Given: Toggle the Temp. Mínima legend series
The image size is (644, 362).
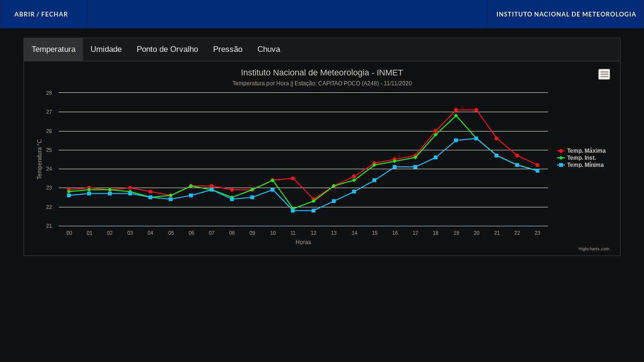Looking at the screenshot, I should 580,165.
